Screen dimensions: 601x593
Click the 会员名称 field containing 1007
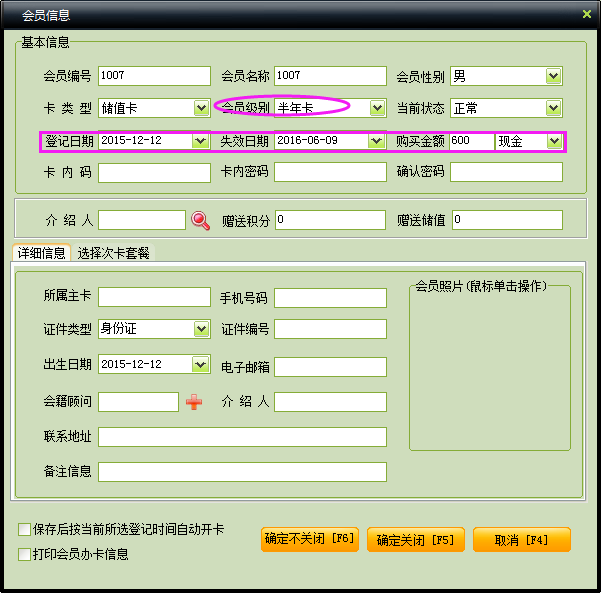[330, 76]
